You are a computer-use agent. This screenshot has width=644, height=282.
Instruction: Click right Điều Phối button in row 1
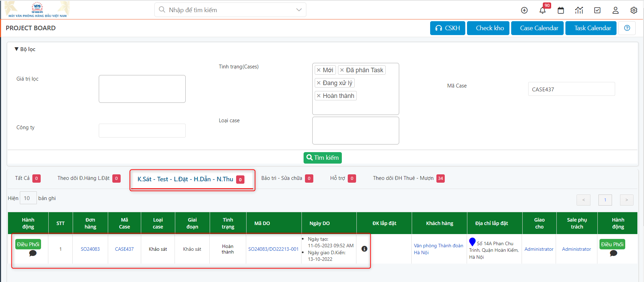click(612, 244)
